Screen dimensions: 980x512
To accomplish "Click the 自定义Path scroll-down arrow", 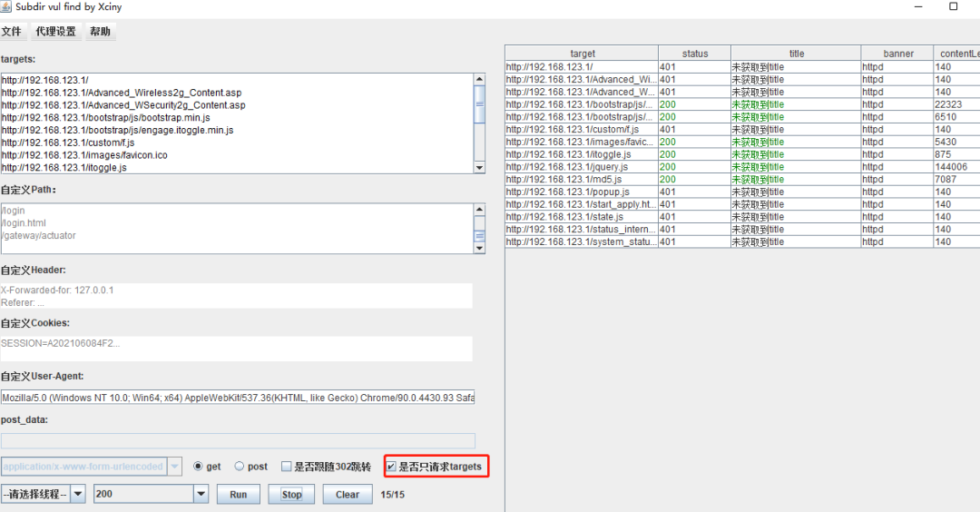I will 479,248.
